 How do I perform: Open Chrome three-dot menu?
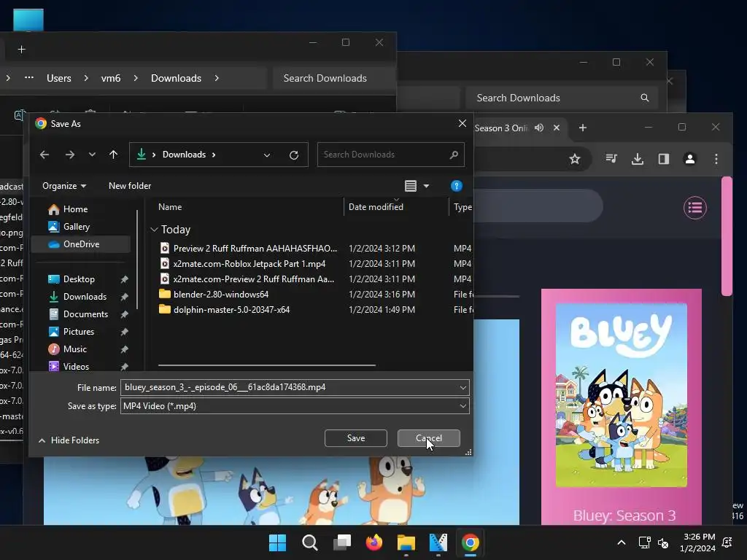point(716,159)
